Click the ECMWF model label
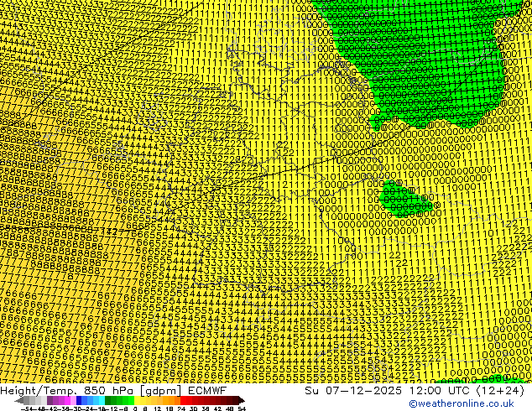The height and width of the screenshot is (411, 532). pyautogui.click(x=207, y=391)
